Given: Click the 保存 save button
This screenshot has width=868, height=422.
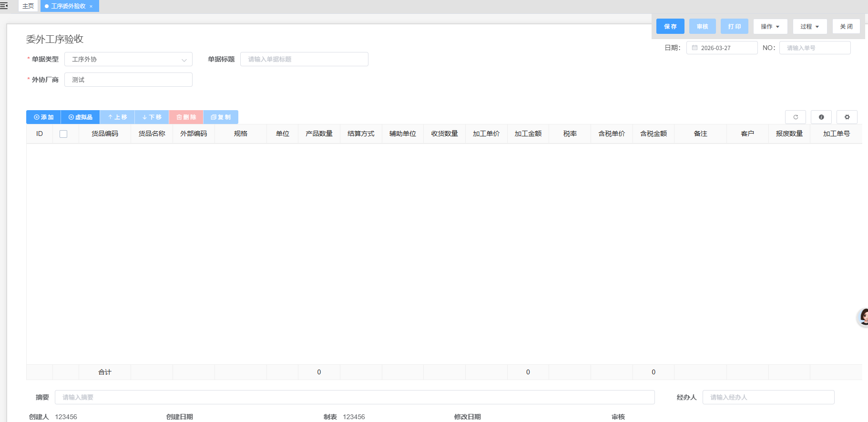Looking at the screenshot, I should 670,27.
